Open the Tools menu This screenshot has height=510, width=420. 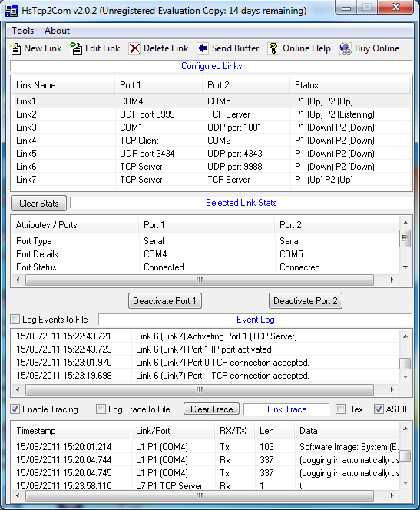pos(23,31)
